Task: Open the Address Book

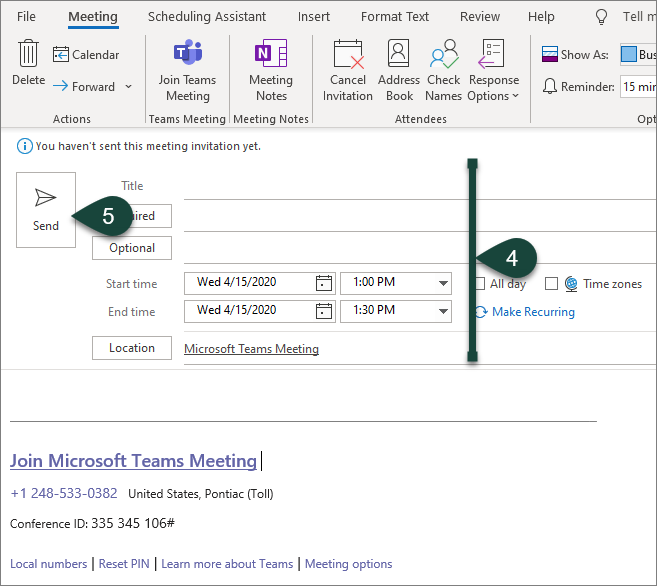Action: click(x=399, y=55)
